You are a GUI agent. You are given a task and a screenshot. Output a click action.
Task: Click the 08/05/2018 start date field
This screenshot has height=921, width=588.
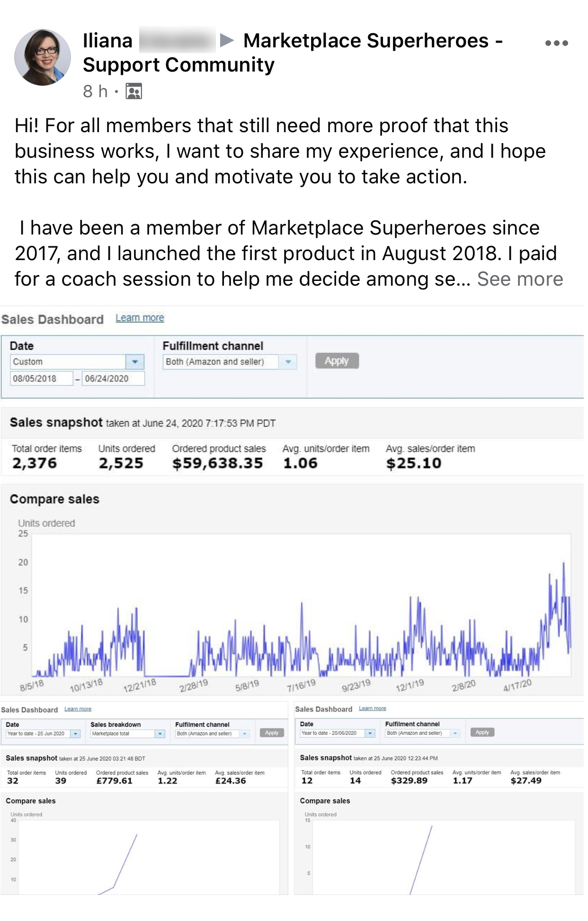pos(41,379)
